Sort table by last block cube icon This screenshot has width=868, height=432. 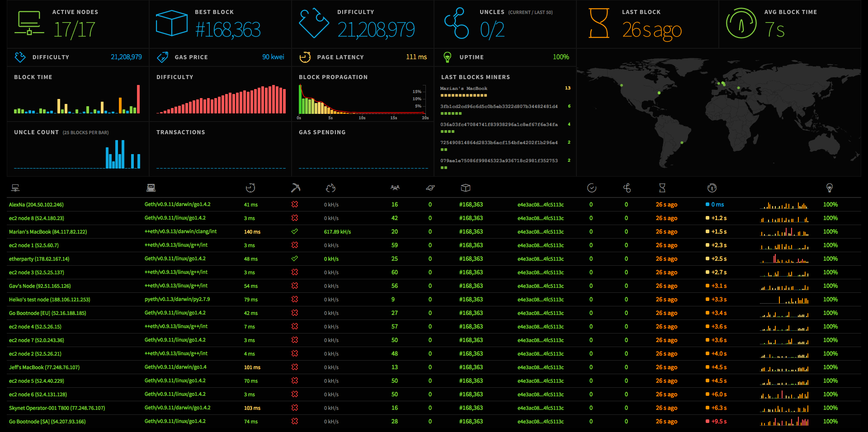(466, 188)
